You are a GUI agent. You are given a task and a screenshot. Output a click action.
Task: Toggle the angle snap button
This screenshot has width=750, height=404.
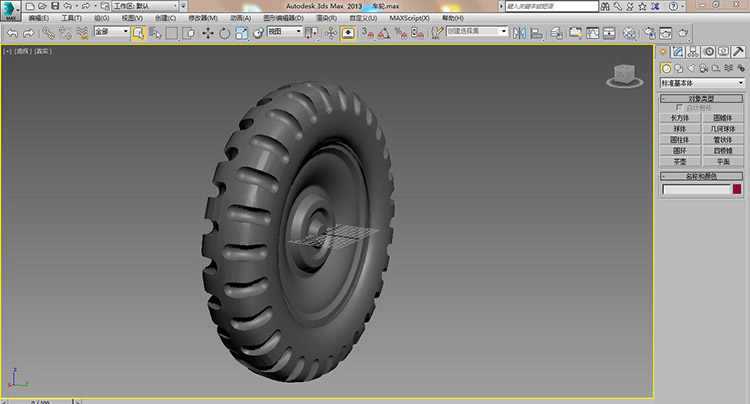click(x=383, y=32)
